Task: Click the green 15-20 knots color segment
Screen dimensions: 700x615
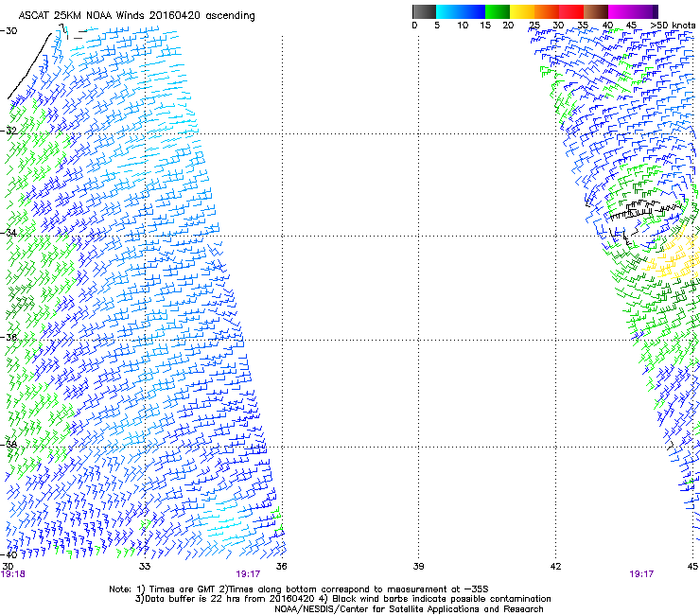Action: pyautogui.click(x=498, y=11)
